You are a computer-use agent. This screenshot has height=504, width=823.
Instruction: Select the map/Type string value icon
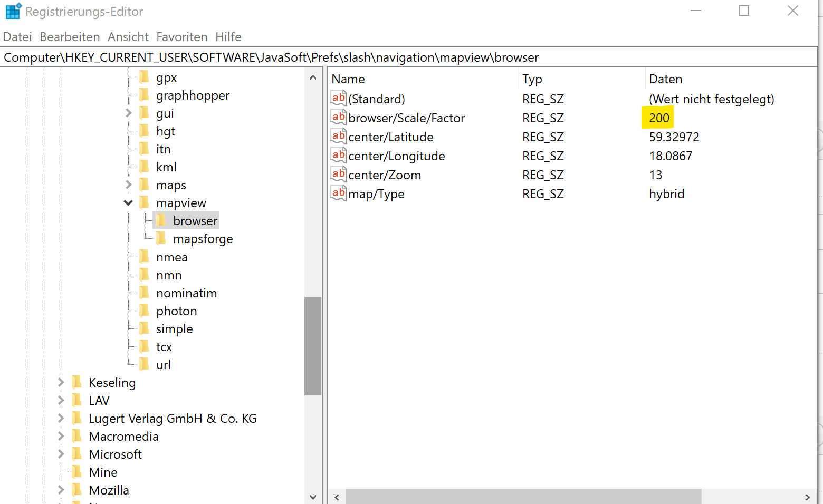coord(338,193)
